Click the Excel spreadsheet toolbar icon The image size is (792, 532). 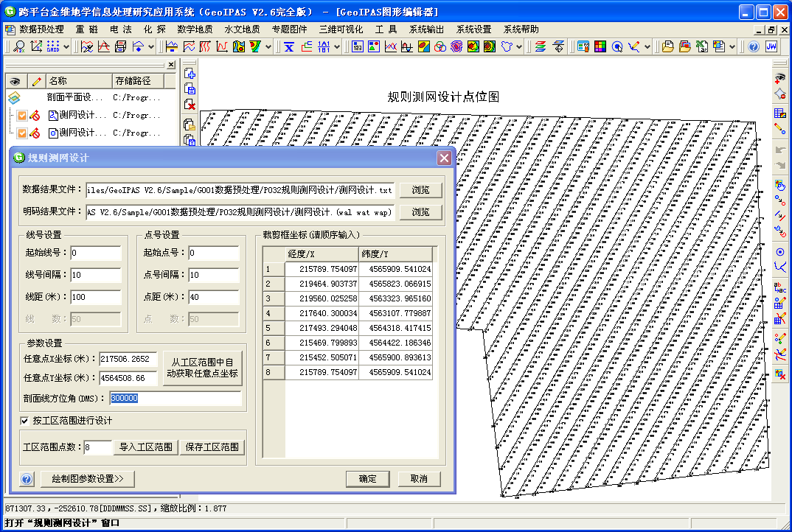[701, 47]
